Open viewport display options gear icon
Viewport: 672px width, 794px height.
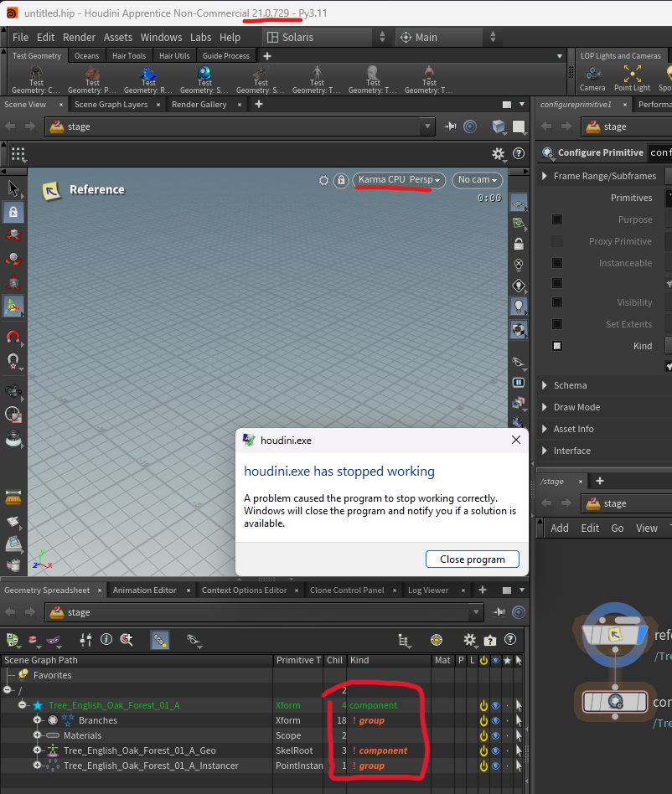pyautogui.click(x=499, y=153)
